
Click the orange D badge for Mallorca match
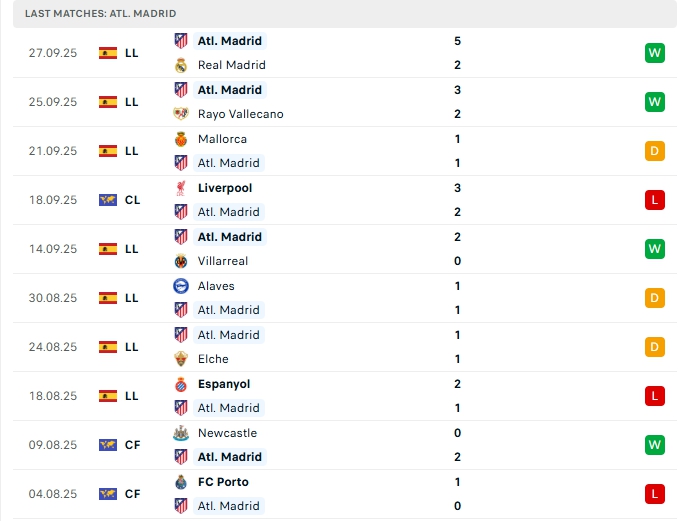point(655,151)
